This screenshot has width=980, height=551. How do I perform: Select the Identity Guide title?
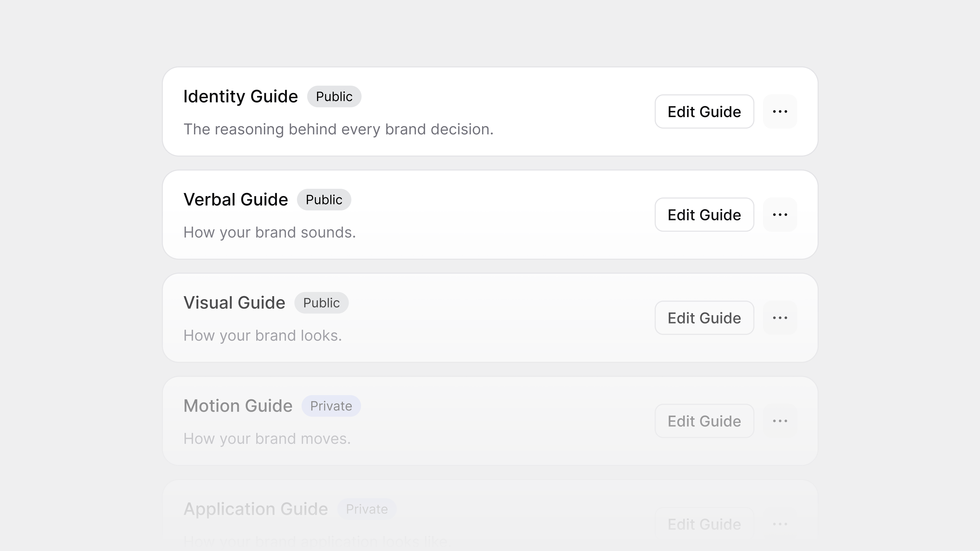pyautogui.click(x=240, y=96)
